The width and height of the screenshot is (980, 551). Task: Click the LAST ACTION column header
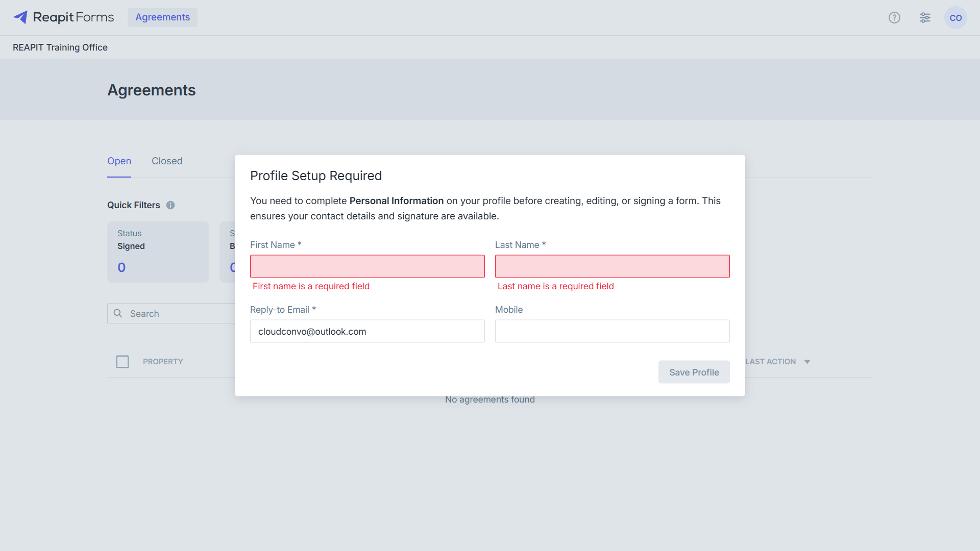click(x=770, y=362)
